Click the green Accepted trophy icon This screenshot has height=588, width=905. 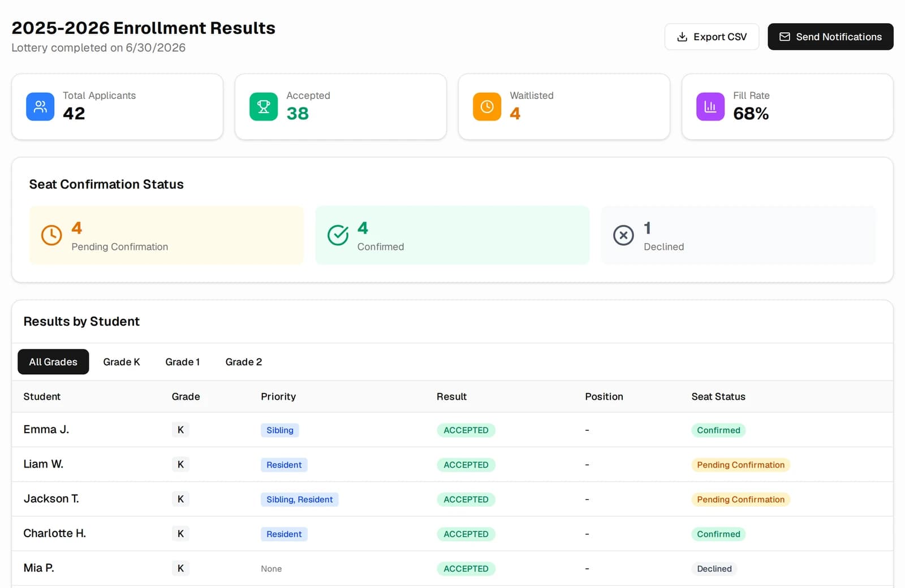(264, 107)
